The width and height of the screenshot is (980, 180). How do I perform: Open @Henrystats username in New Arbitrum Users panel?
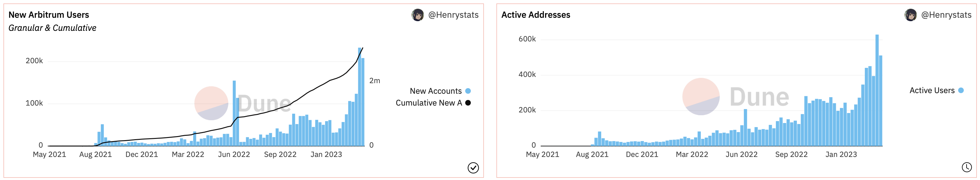(453, 15)
